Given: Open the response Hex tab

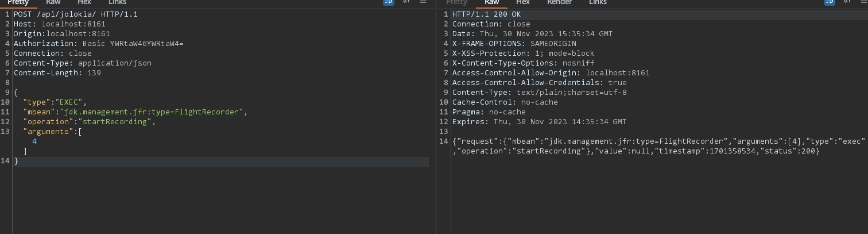Looking at the screenshot, I should pos(523,2).
